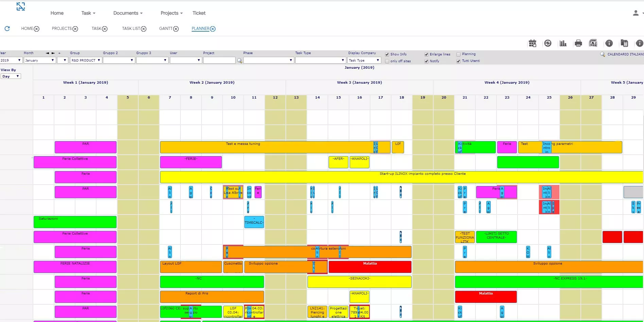Viewport: 644px width, 322px height.
Task: Open the Documents menu
Action: tap(128, 13)
